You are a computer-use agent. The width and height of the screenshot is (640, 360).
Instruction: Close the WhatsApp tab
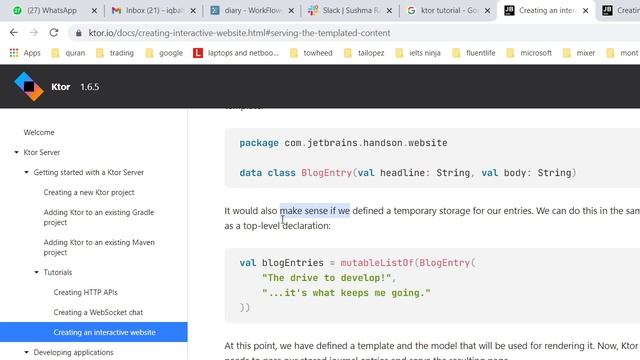click(x=94, y=11)
